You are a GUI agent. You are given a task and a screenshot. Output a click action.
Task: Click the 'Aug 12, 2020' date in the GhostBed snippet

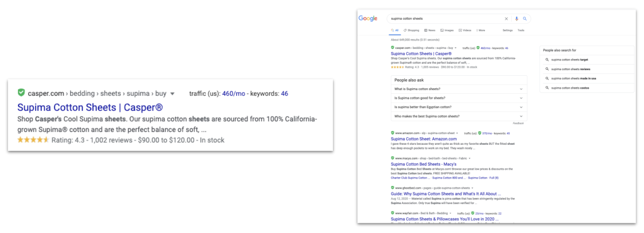399,199
